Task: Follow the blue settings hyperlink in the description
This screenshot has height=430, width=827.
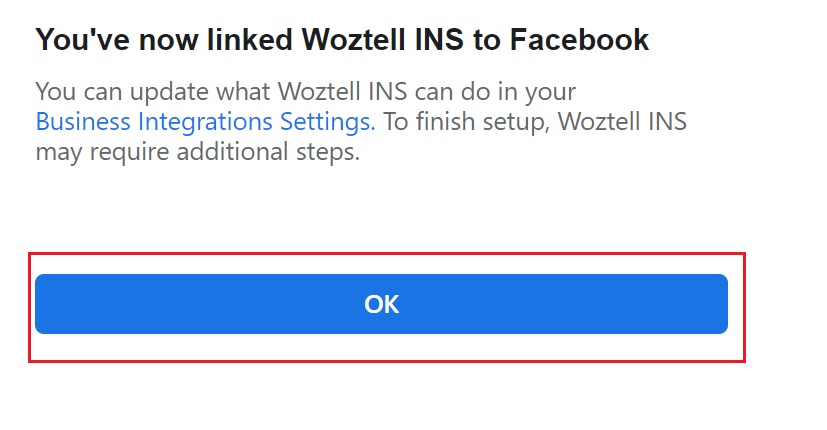Action: [x=205, y=123]
